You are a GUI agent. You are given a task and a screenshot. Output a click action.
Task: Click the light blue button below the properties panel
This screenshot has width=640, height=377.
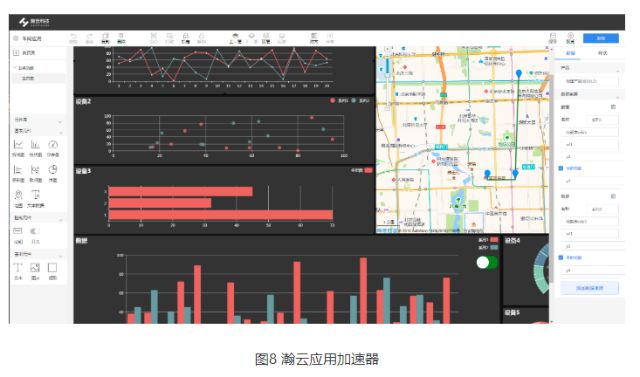tap(590, 288)
